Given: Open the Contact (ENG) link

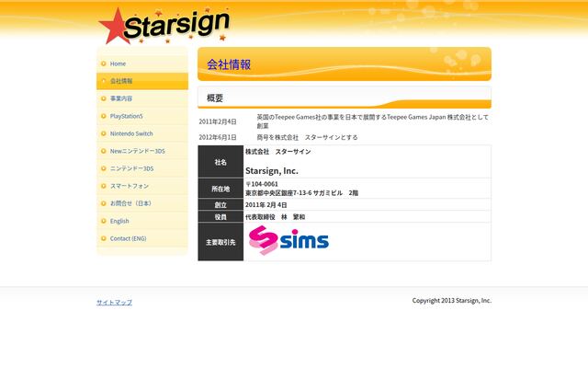Looking at the screenshot, I should pos(142,238).
